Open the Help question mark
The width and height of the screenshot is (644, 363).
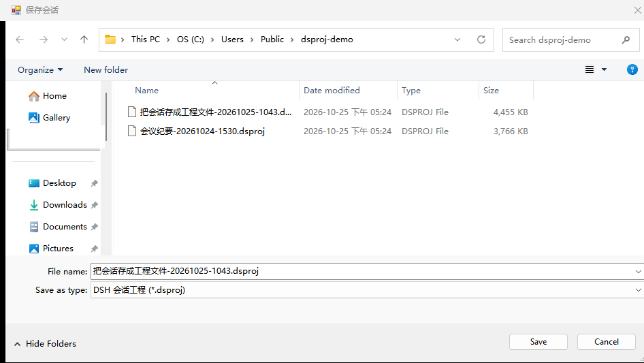pyautogui.click(x=632, y=69)
